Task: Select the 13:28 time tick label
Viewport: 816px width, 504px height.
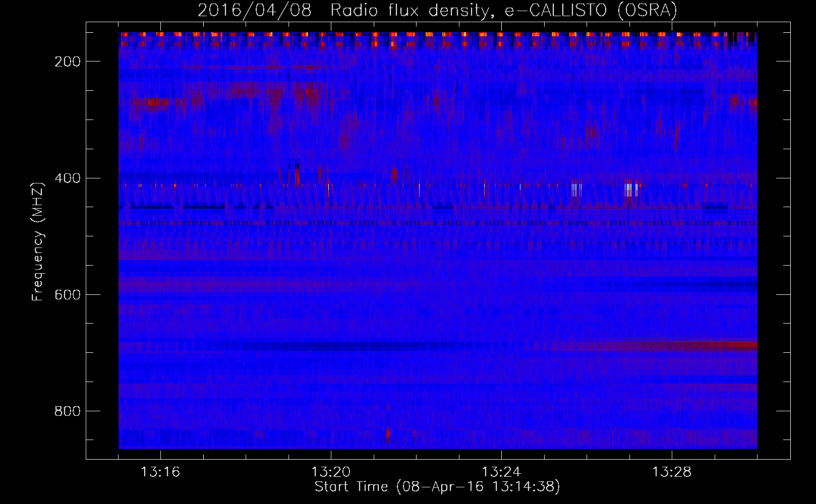Action: [672, 472]
